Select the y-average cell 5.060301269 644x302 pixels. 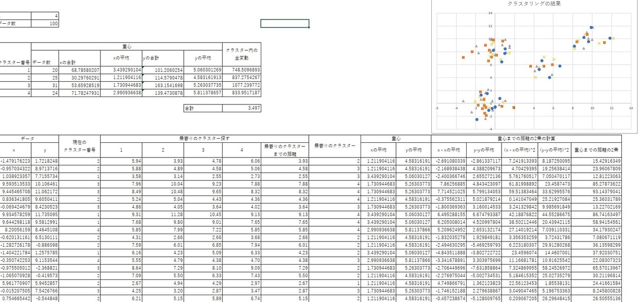tap(203, 70)
